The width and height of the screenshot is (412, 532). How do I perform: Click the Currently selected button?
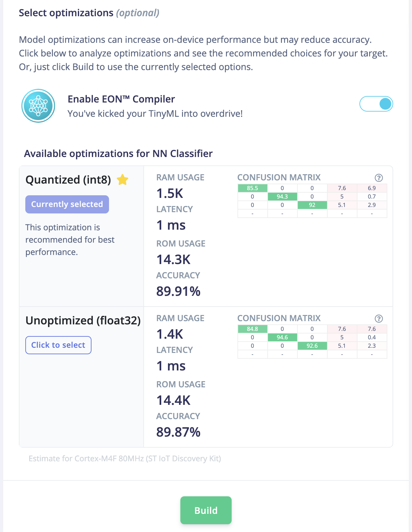pyautogui.click(x=67, y=204)
